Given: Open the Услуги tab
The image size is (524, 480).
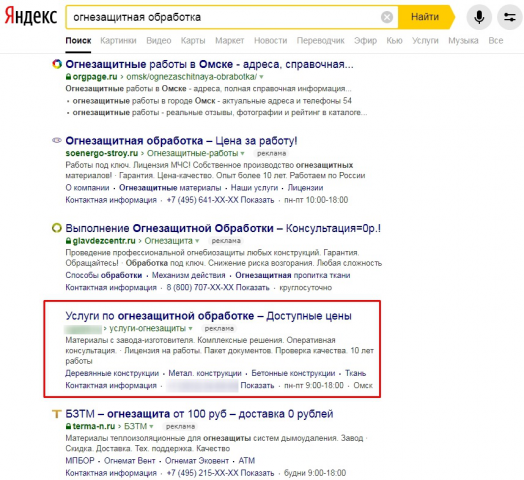Looking at the screenshot, I should point(425,41).
